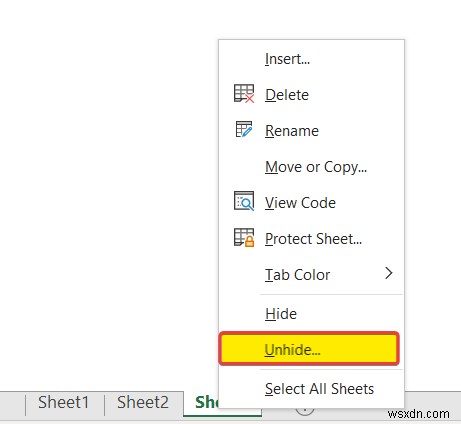
Task: Choose the Protect Sheet... text entry
Action: (x=313, y=239)
